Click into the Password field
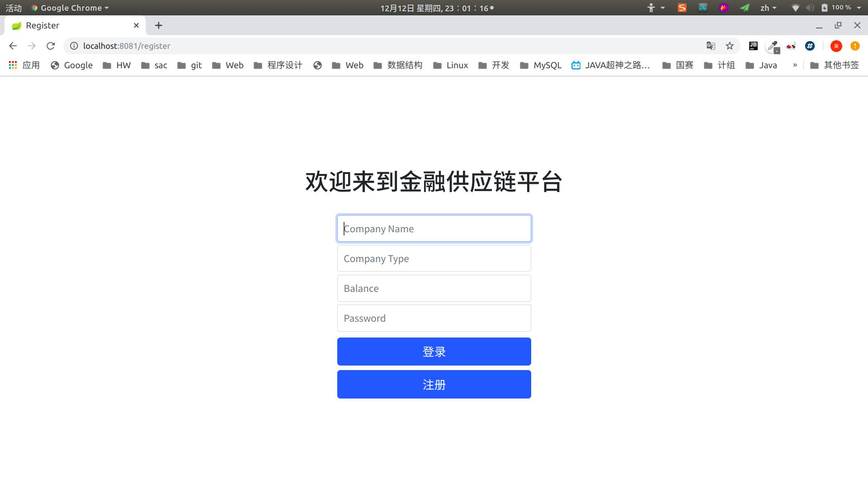This screenshot has height=488, width=868. (x=434, y=318)
